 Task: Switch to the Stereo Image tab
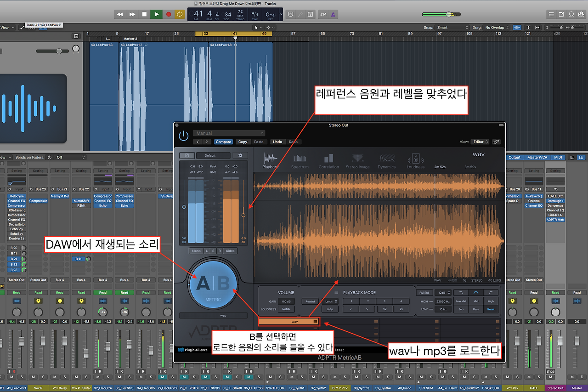[x=358, y=161]
